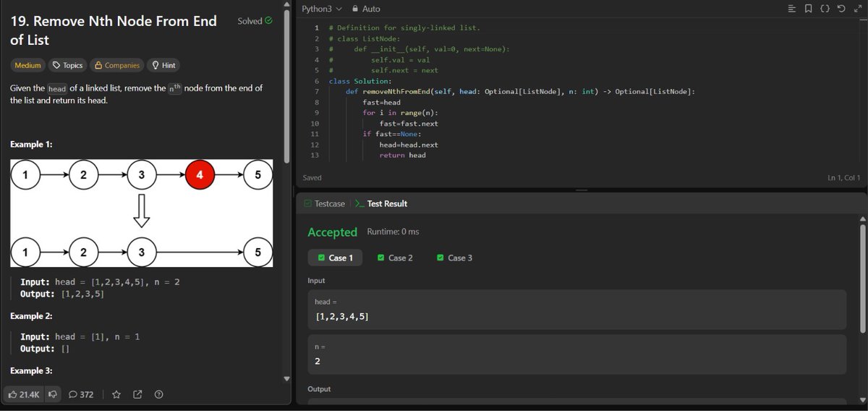Screen dimensions: 868x411
Task: Expand the editor to fullscreen
Action: click(x=857, y=9)
